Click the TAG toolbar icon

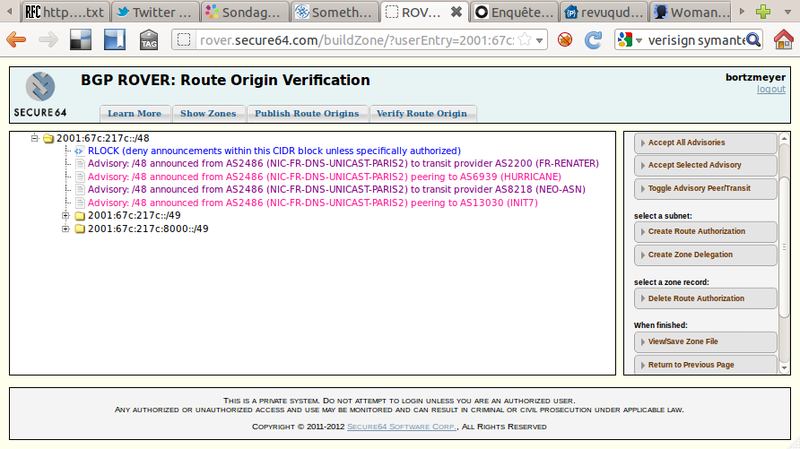click(x=148, y=39)
